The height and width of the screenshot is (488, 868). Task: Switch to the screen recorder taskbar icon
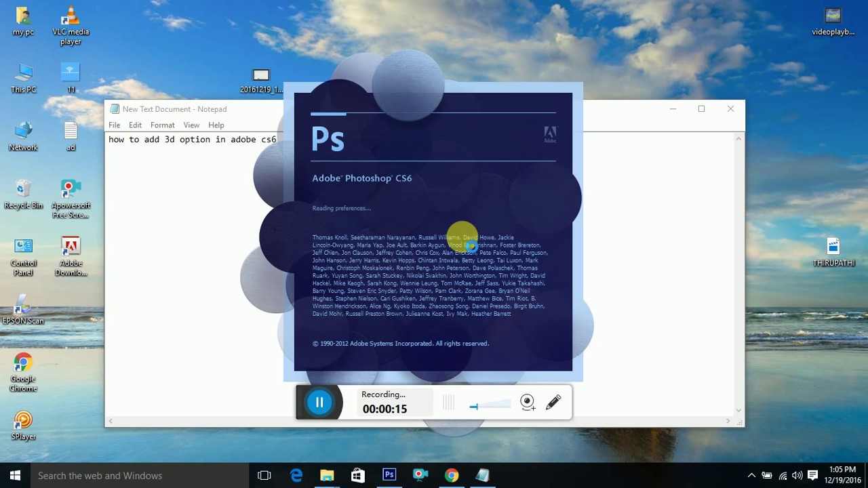pyautogui.click(x=420, y=476)
